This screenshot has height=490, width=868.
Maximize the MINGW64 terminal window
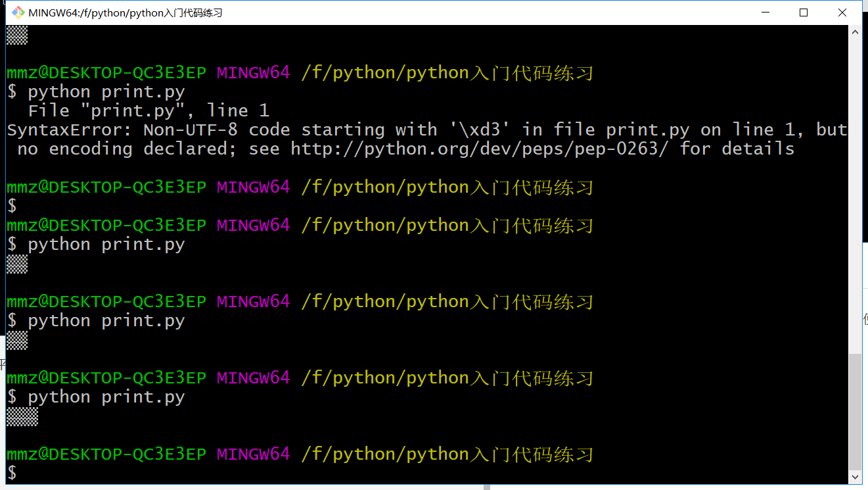tap(803, 12)
